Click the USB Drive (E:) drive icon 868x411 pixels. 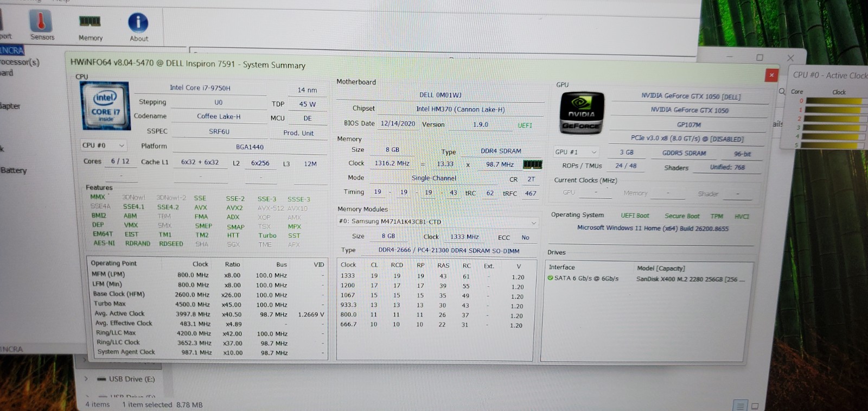pyautogui.click(x=101, y=379)
